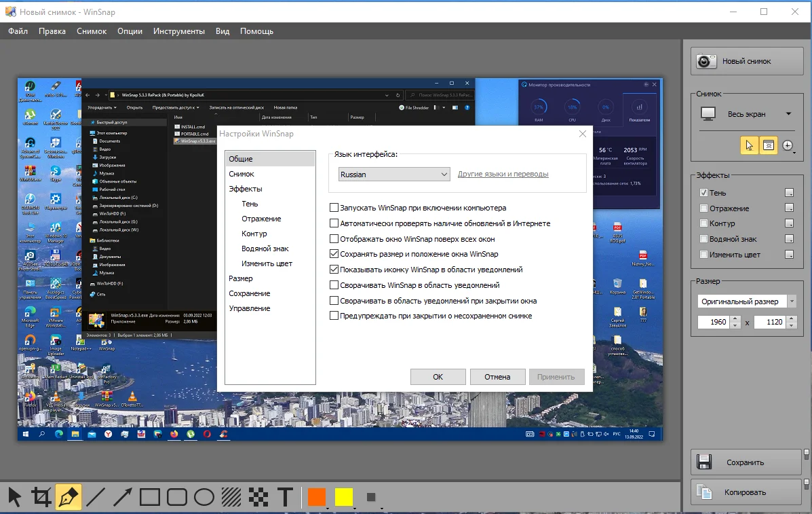Select the Rounded Rectangle tool
Screen dimensions: 812x514
click(176, 498)
